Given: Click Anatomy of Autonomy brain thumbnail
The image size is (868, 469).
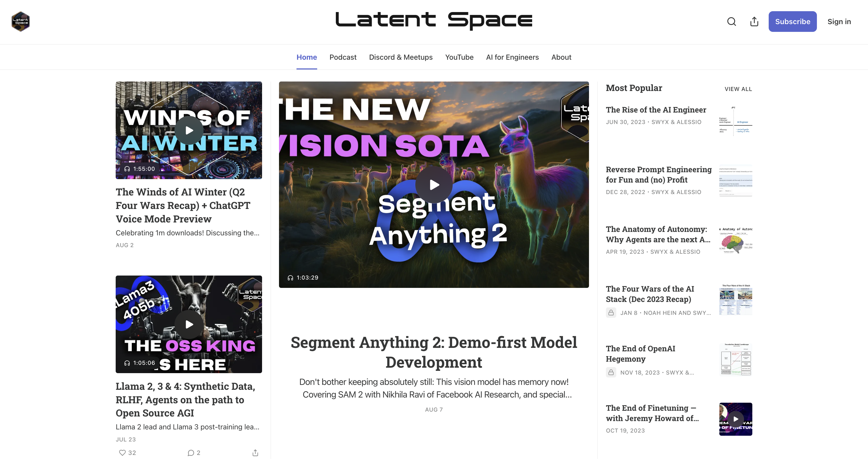Looking at the screenshot, I should tap(736, 241).
